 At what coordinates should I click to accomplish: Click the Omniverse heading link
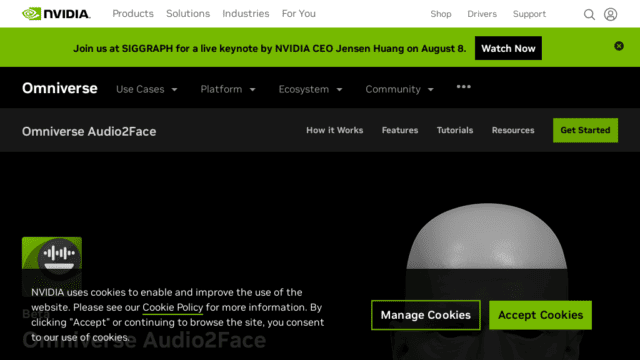[x=60, y=88]
